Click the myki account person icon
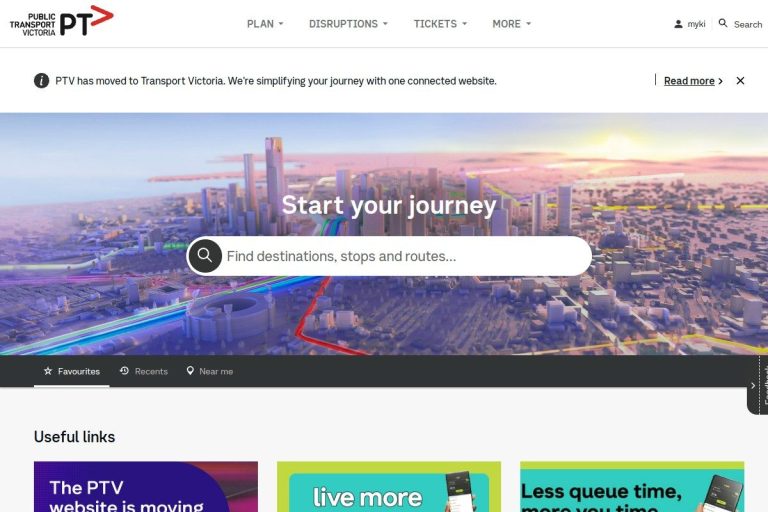 point(678,24)
